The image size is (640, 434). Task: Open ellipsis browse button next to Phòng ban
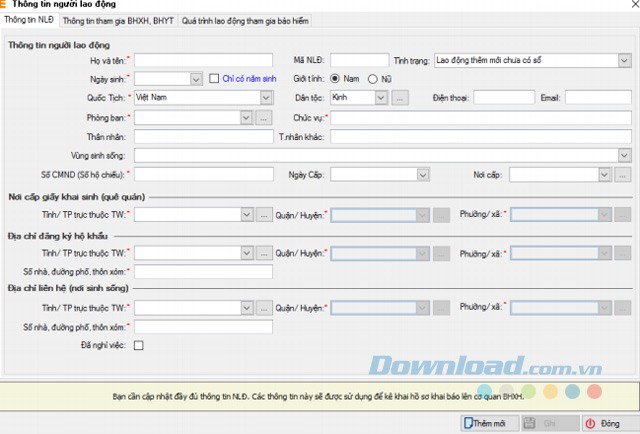(264, 117)
